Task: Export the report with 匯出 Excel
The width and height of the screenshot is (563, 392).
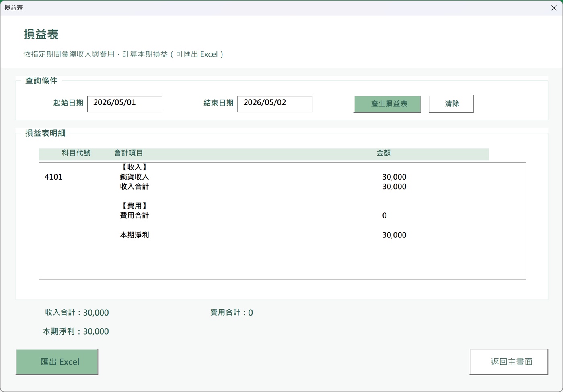Action: 57,362
